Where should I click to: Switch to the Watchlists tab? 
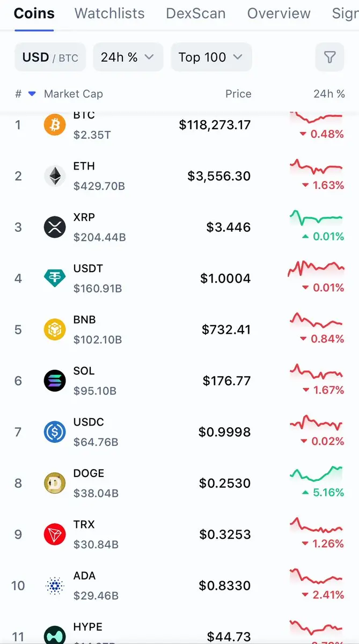click(109, 13)
